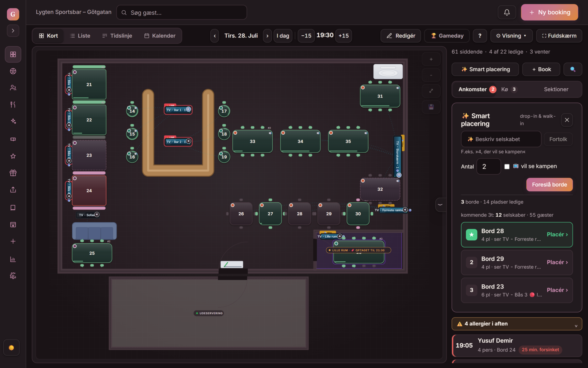Check the 'vil se kampen' checkbox
The height and width of the screenshot is (368, 588).
(507, 166)
